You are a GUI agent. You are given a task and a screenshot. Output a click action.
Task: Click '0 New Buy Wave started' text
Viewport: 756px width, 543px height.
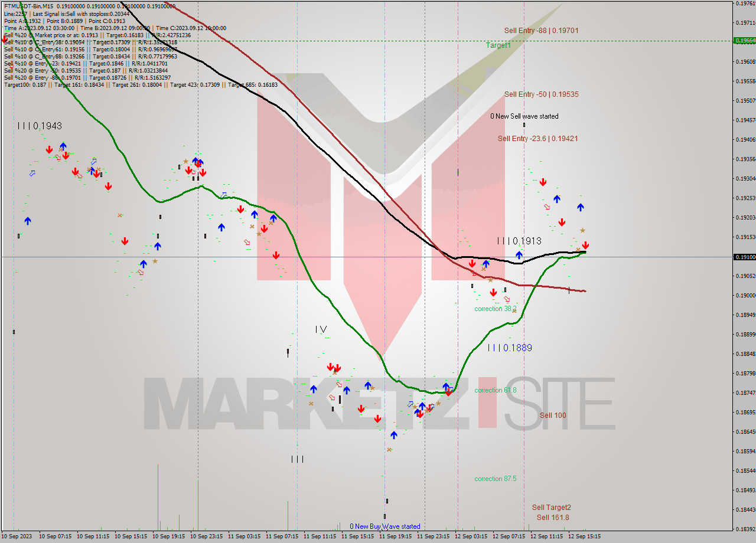click(385, 526)
